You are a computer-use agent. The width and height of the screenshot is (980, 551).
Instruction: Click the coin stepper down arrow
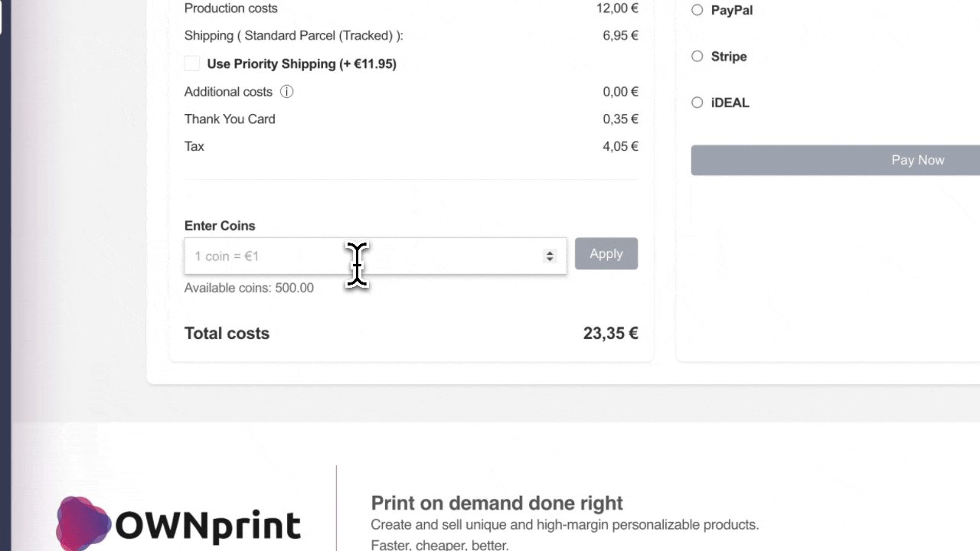[x=550, y=259]
